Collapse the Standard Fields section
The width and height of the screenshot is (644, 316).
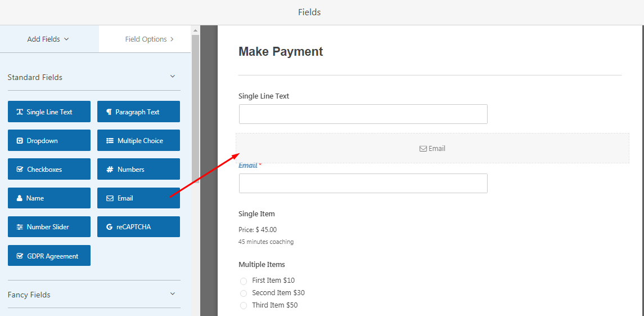173,77
